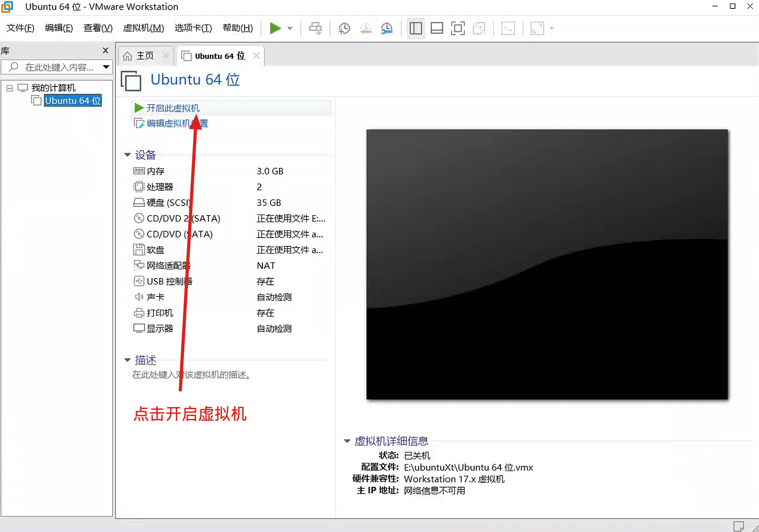The image size is (759, 532).
Task: Click the memory chip icon
Action: (139, 171)
